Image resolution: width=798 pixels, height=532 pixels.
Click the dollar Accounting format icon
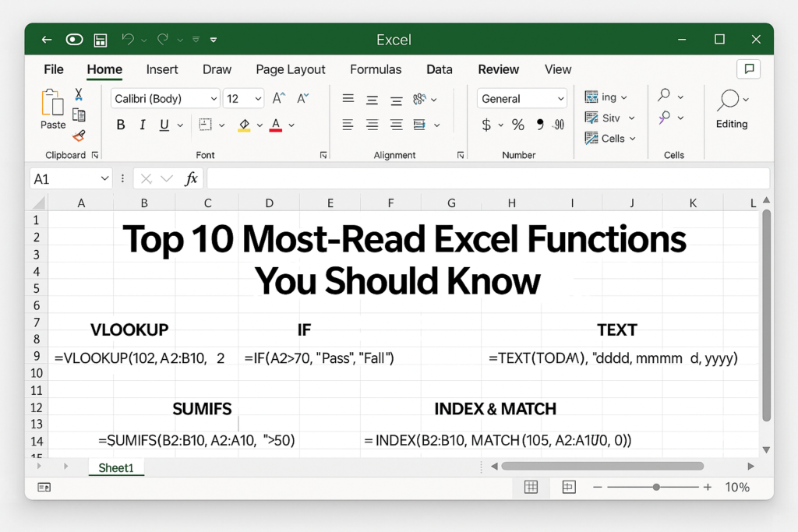pyautogui.click(x=486, y=125)
